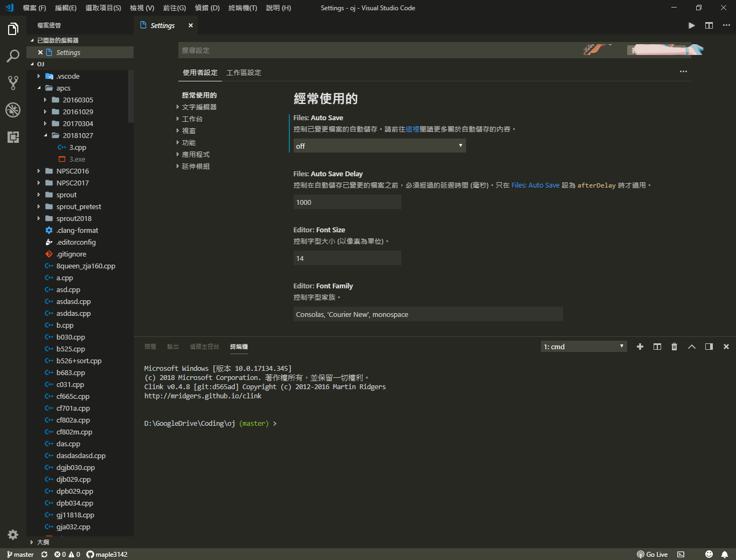This screenshot has width=736, height=560.
Task: Toggle the notifications bell in status bar
Action: coord(724,554)
